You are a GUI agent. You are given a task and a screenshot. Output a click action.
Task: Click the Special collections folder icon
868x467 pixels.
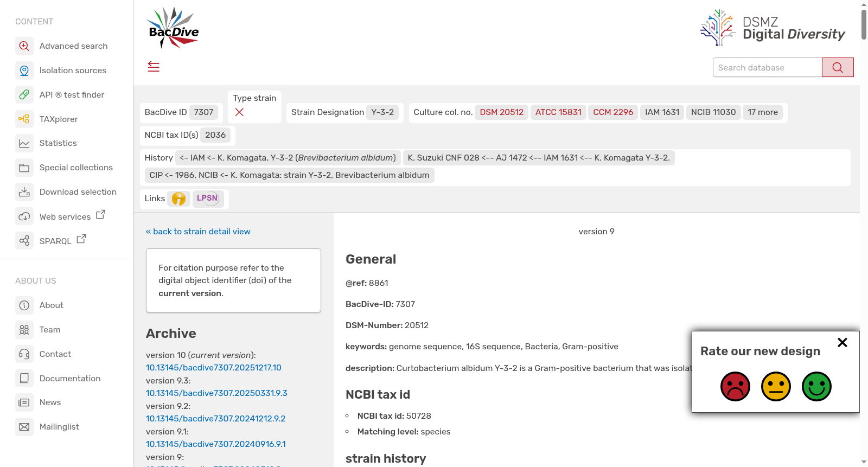[x=24, y=168]
